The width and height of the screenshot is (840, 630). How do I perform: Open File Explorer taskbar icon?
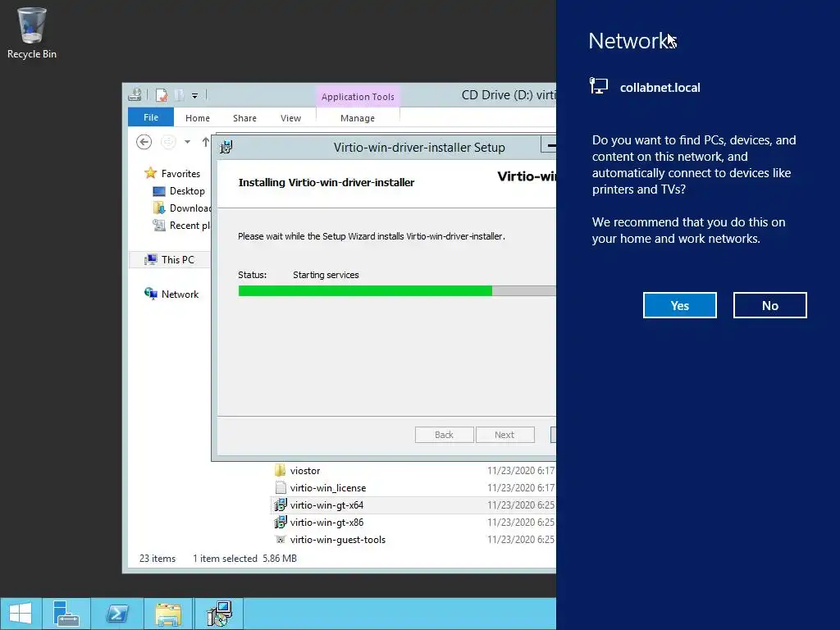(168, 614)
